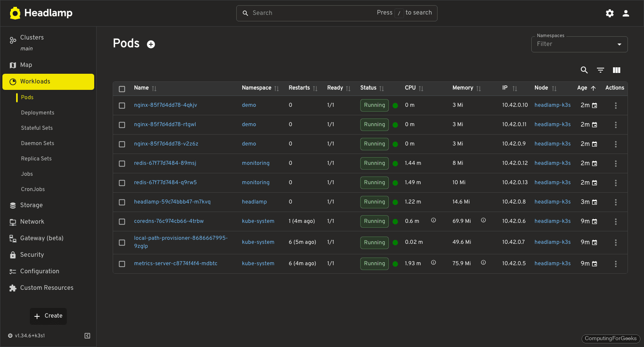The width and height of the screenshot is (644, 347).
Task: Check the nginx-85f7d4dd78-rtgwl row checkbox
Action: click(x=122, y=125)
